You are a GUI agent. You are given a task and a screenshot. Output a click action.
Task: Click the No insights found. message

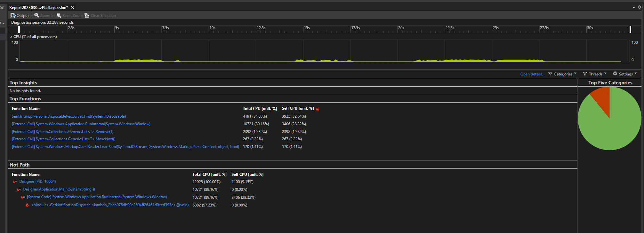point(25,91)
